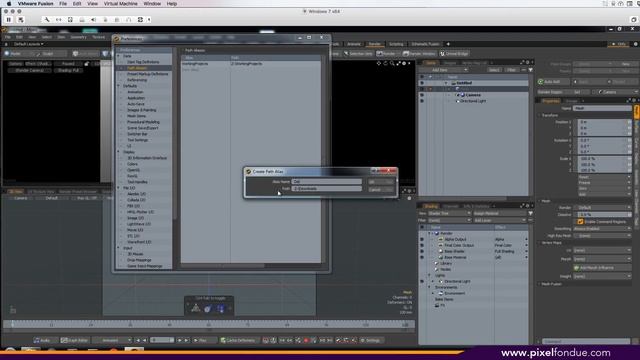Click Add Morph Influence button

pyautogui.click(x=602, y=268)
